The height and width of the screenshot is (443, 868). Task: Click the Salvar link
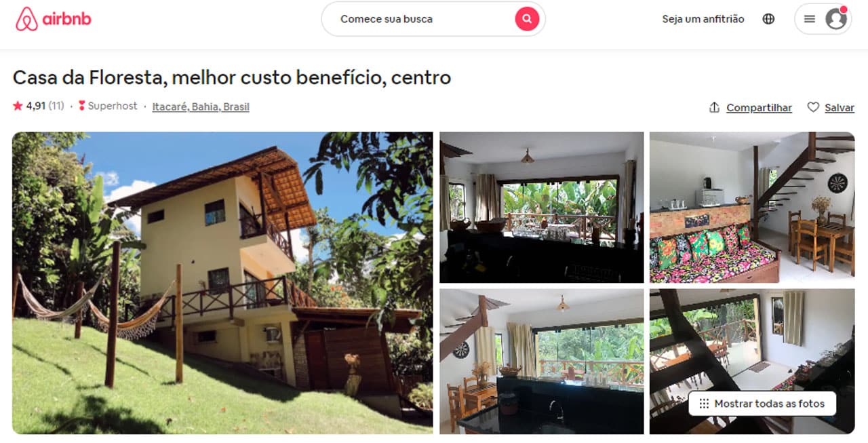[840, 107]
